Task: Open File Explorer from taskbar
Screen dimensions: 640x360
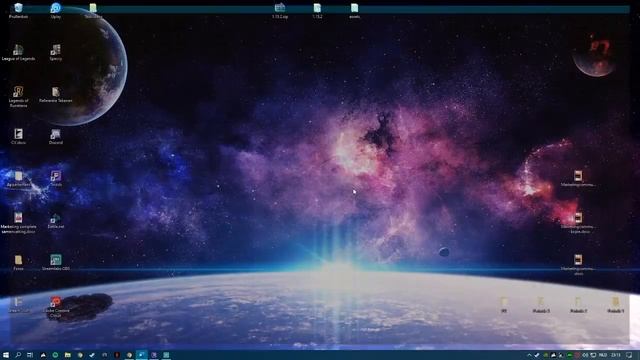Action: tap(67, 355)
